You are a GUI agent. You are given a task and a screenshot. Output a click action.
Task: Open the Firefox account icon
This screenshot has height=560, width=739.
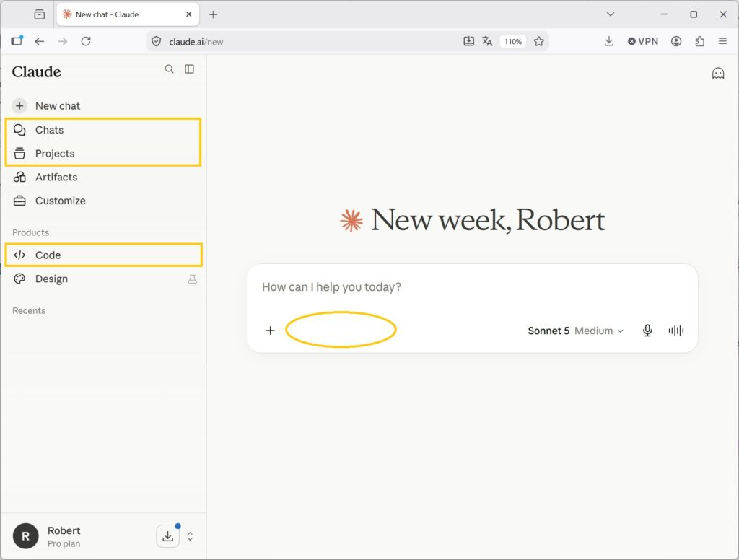[x=676, y=41]
